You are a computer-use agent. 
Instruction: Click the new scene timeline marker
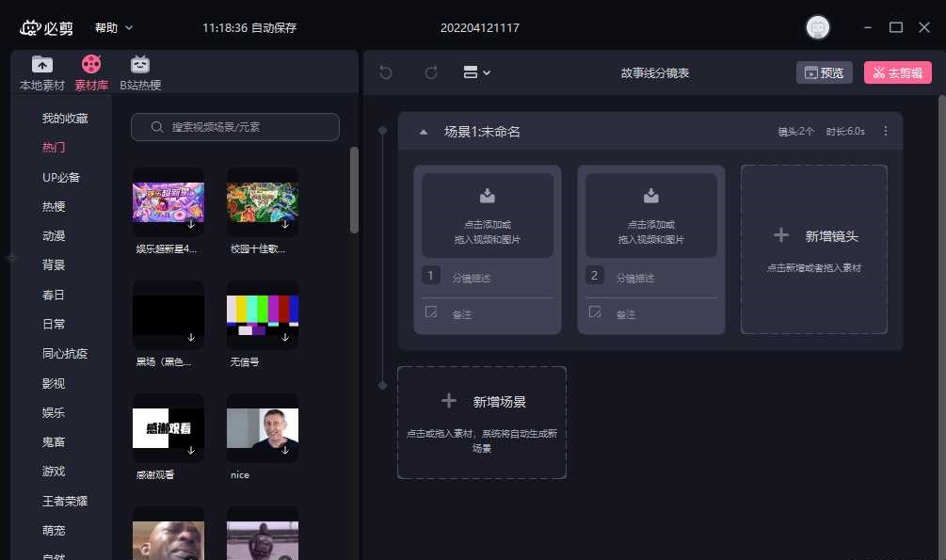[x=382, y=385]
